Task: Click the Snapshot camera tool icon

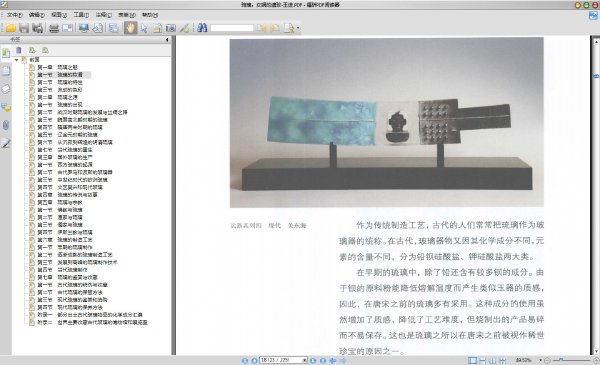Action: tap(171, 28)
